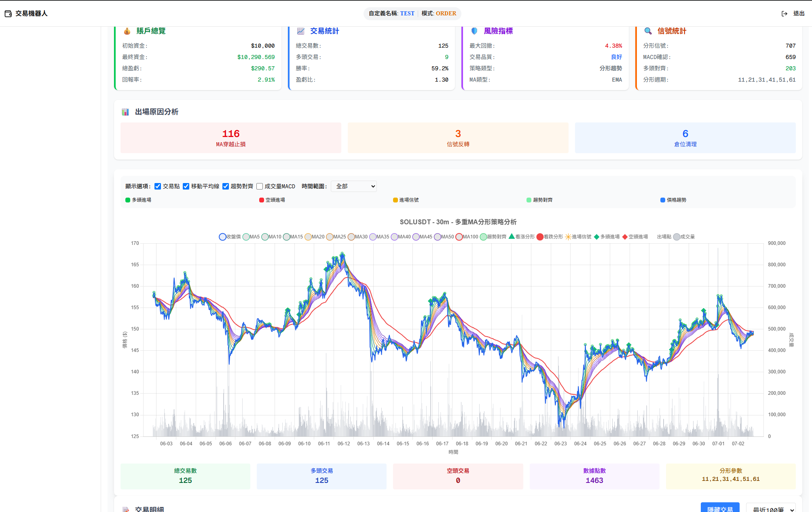Toggle 看跌分形 red circle legend icon
812x512 pixels.
[540, 237]
